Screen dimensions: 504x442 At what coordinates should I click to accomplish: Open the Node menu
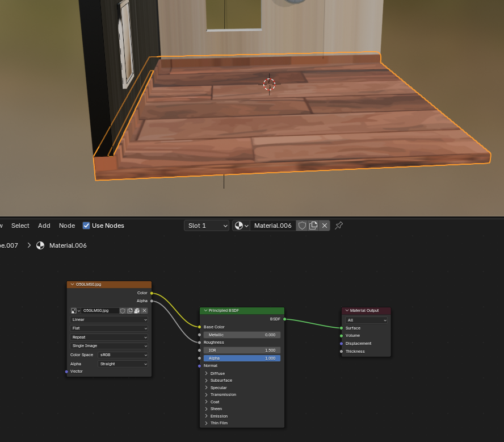coord(67,226)
